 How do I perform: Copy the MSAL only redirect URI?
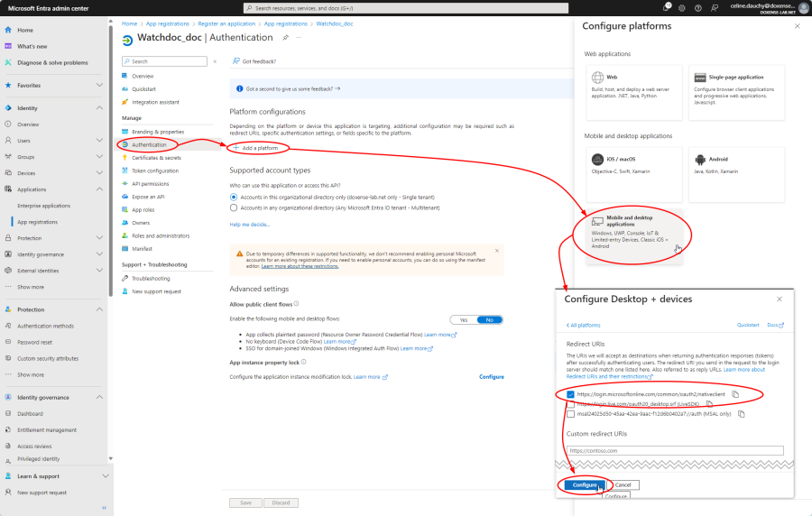pyautogui.click(x=741, y=414)
